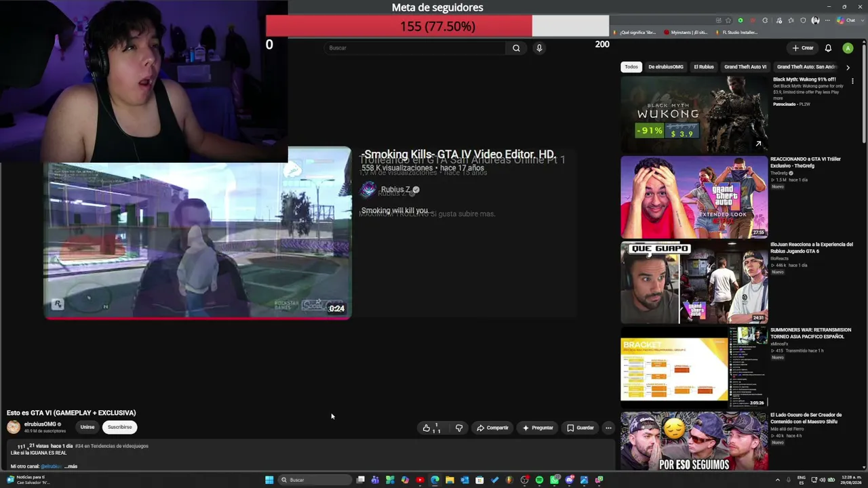Select the 'Grand Theft Auto VI' chip
The width and height of the screenshot is (868, 488).
(745, 67)
